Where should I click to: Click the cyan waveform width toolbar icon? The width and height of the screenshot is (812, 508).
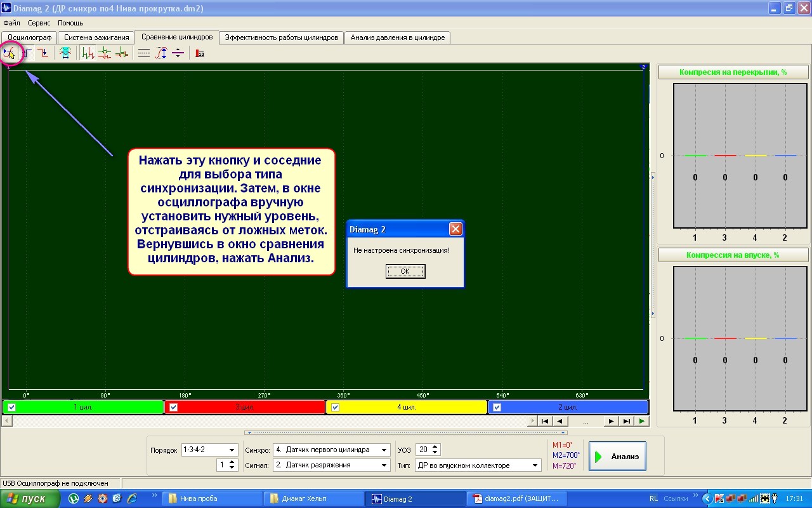(65, 53)
